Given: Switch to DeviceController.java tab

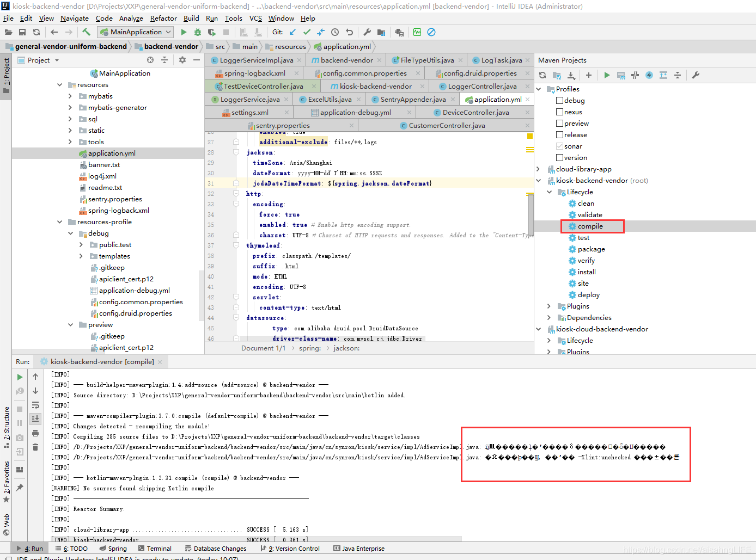Looking at the screenshot, I should 475,112.
